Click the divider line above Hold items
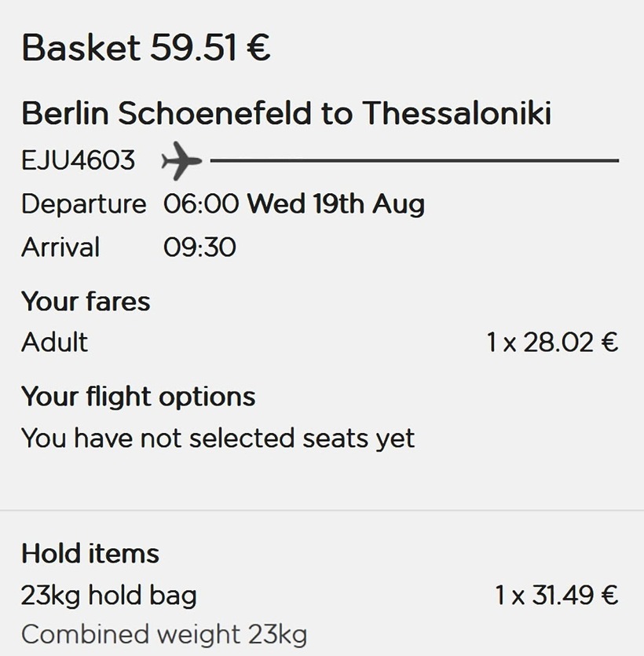This screenshot has height=656, width=644. point(322,511)
